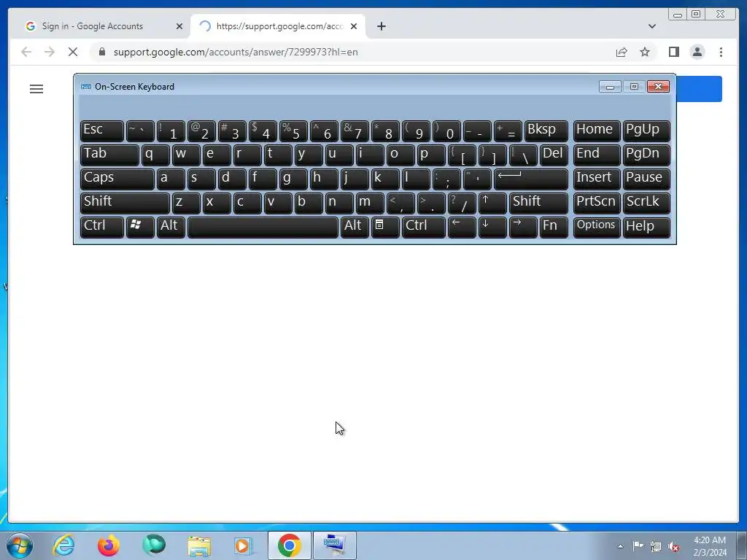Toggle the right Ctrl key
Viewport: 747px width, 560px height.
424,227
